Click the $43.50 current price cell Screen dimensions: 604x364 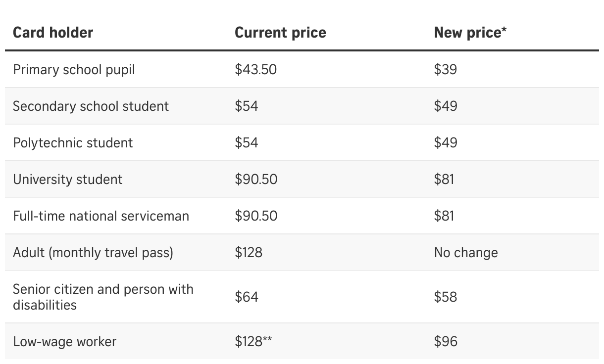(x=255, y=70)
